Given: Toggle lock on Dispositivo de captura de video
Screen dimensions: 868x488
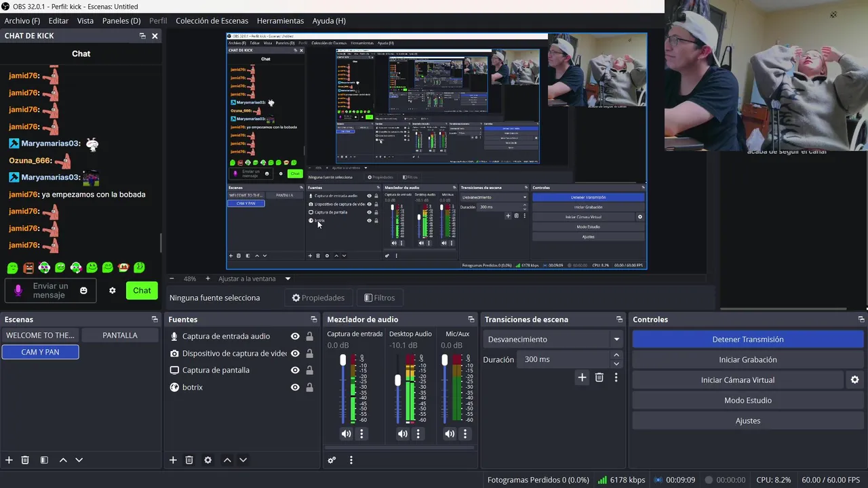Looking at the screenshot, I should pyautogui.click(x=309, y=353).
